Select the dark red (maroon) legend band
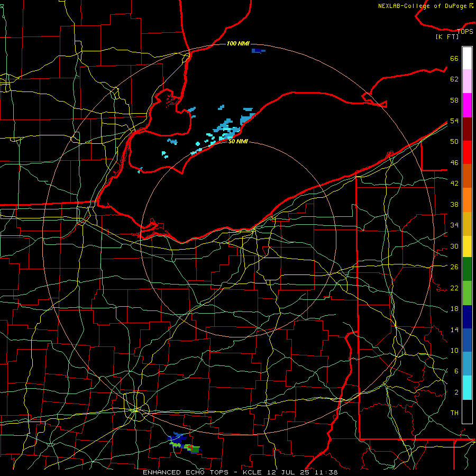Screen dimensions: 476x476 click(467, 129)
